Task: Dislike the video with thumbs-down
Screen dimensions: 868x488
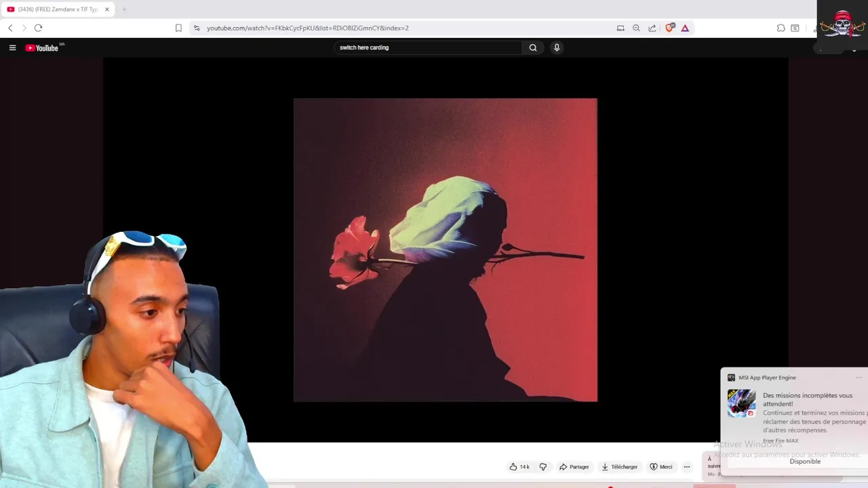Action: coord(542,466)
